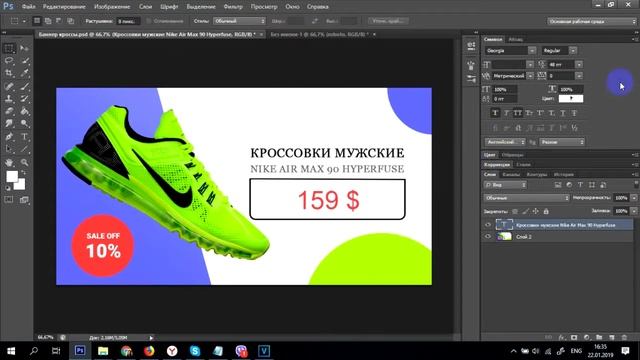The height and width of the screenshot is (360, 640).
Task: Switch to the Каналы tab
Action: click(x=511, y=174)
